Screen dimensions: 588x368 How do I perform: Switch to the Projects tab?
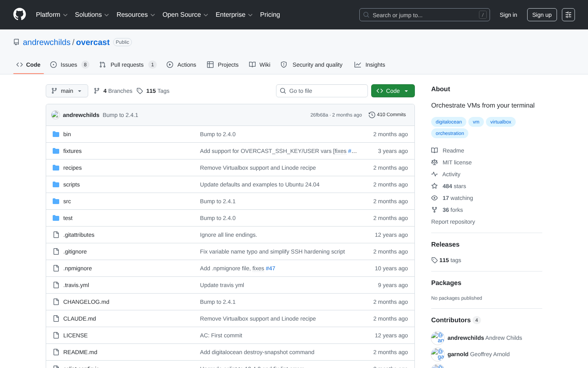tap(223, 65)
